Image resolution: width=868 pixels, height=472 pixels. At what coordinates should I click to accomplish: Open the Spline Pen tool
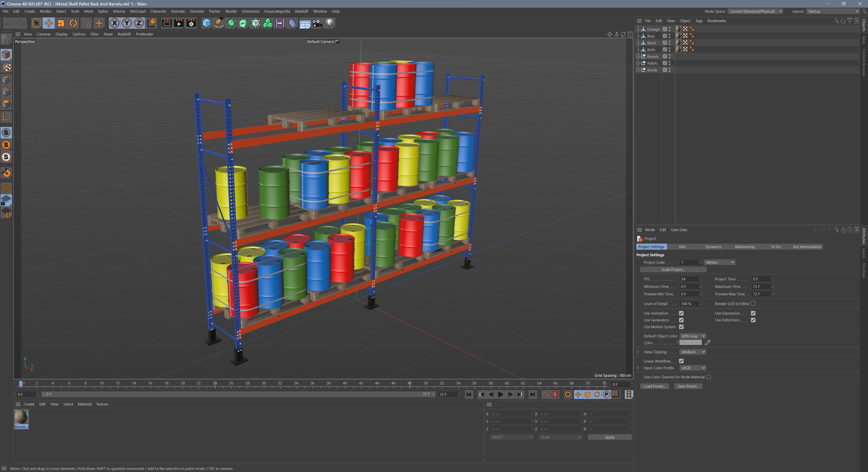pyautogui.click(x=219, y=23)
